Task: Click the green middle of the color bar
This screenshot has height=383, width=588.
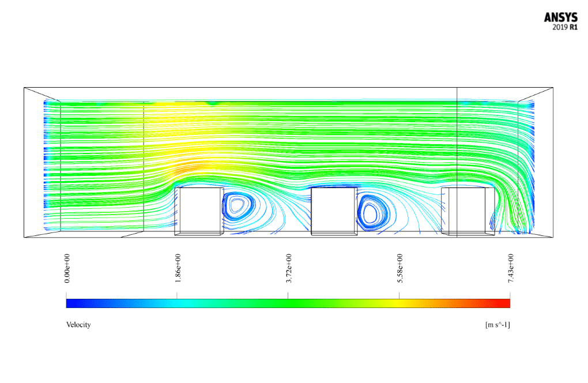Action: tap(288, 303)
